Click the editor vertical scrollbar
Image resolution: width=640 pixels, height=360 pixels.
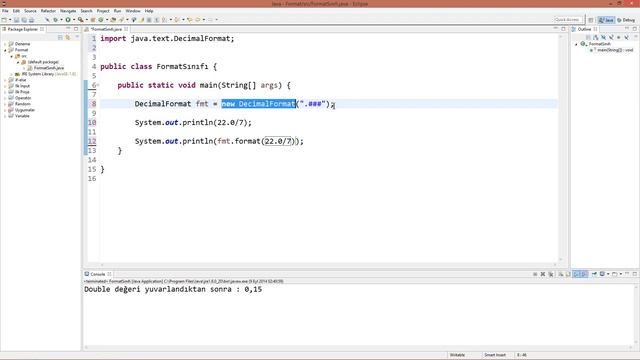tap(560, 147)
